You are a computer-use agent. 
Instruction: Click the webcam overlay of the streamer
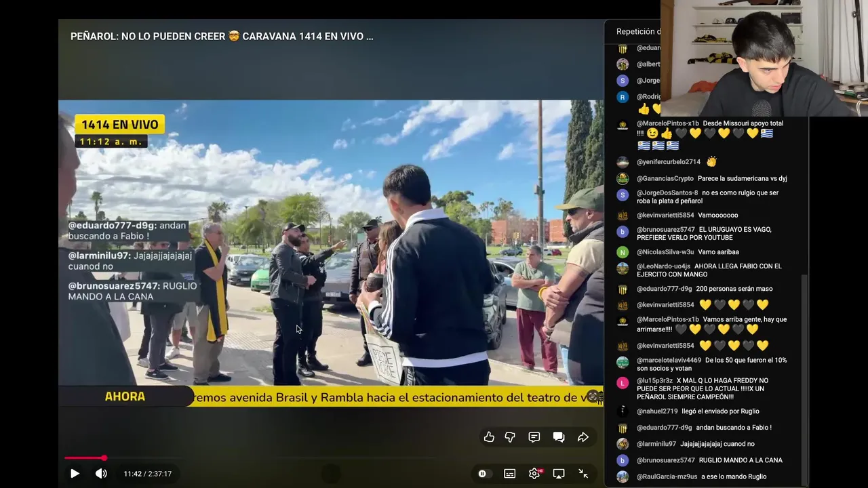point(764,58)
